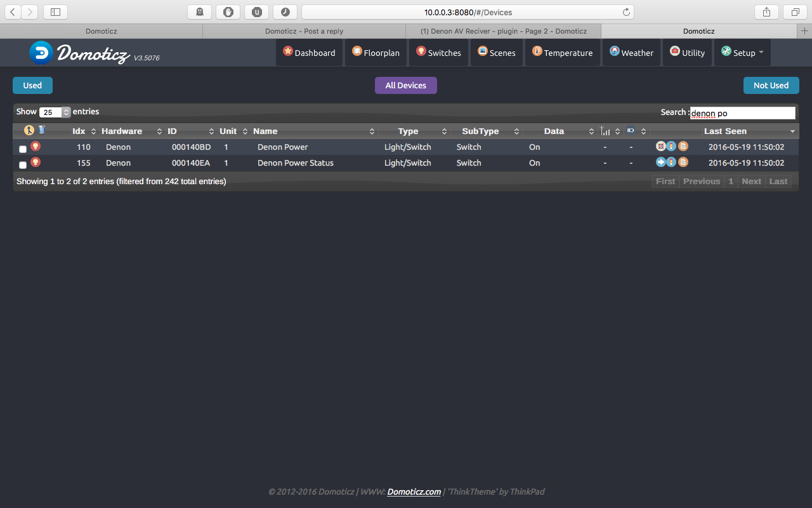
Task: Click lightbulb icon of Denon Power row
Action: tap(36, 146)
